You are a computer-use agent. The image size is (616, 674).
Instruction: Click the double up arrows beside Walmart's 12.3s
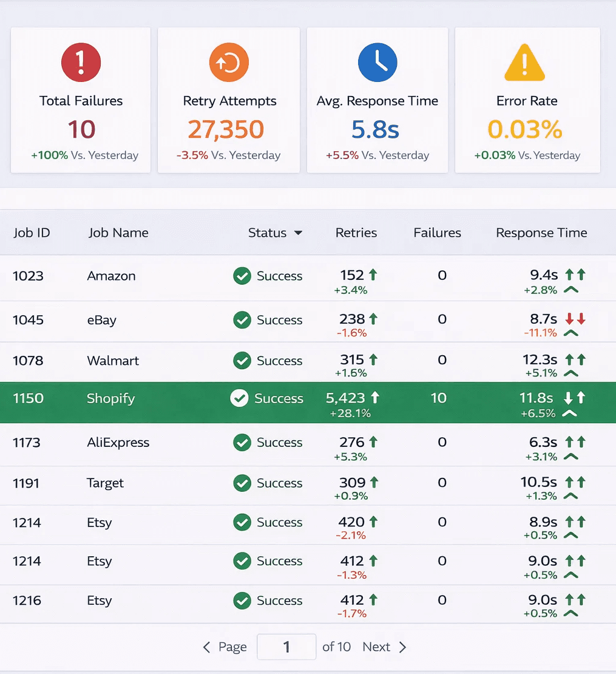tap(575, 359)
